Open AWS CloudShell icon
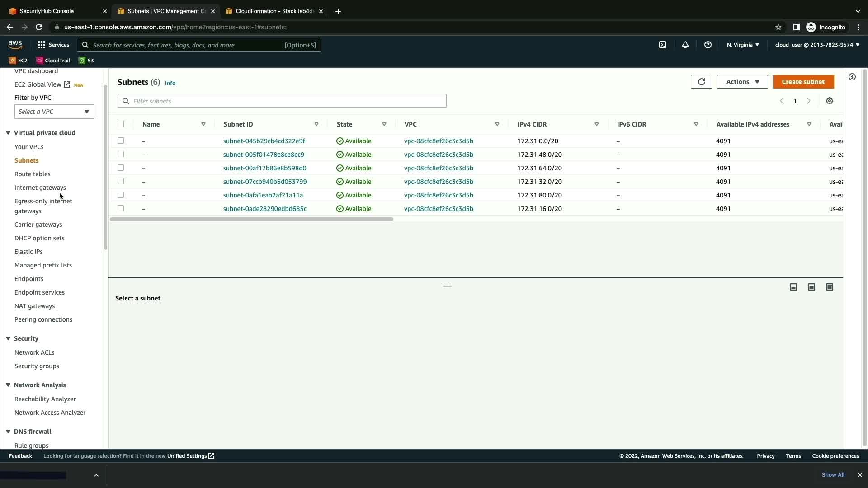 pos(662,45)
